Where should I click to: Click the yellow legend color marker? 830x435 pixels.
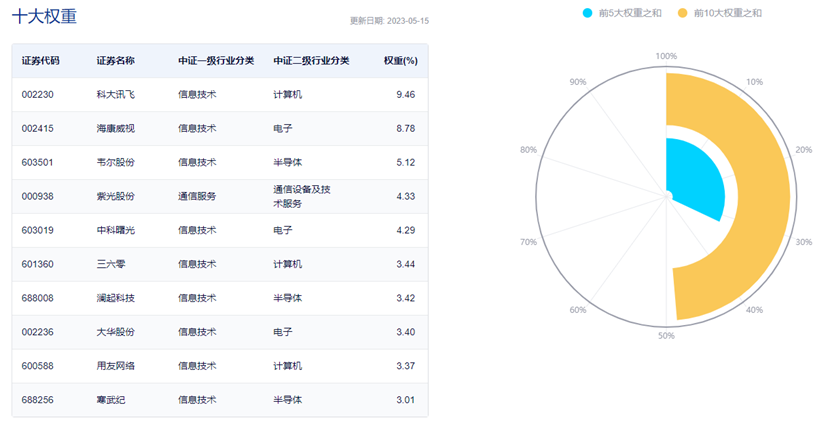683,13
